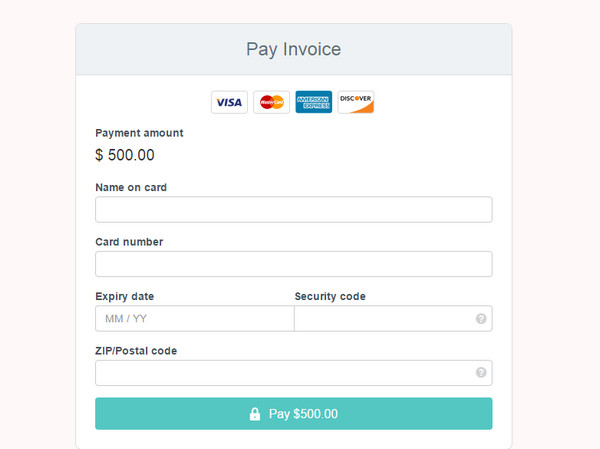Select the MasterCard logo
The image size is (600, 449).
click(x=271, y=102)
